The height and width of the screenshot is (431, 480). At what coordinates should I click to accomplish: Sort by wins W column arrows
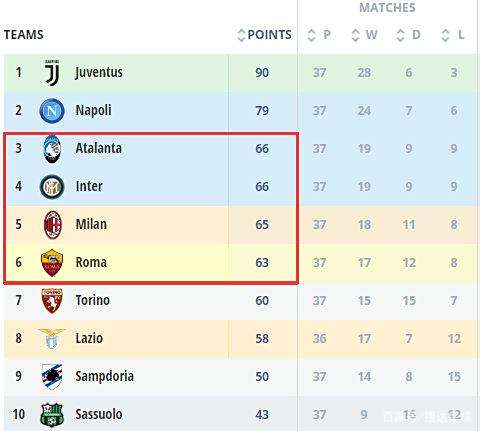coord(356,35)
